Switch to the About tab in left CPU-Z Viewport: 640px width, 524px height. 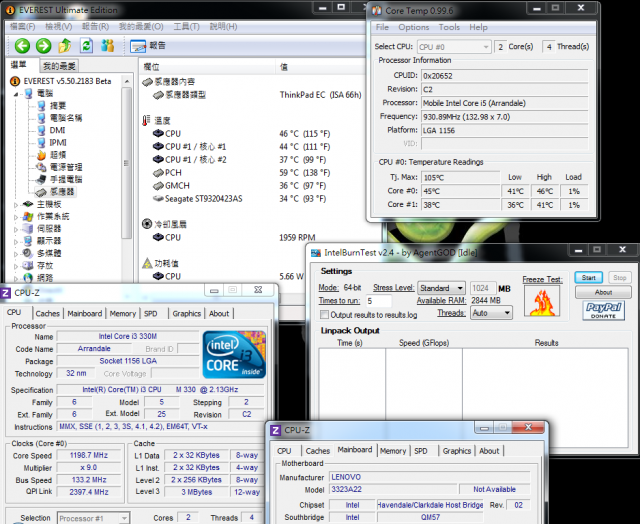coord(219,313)
